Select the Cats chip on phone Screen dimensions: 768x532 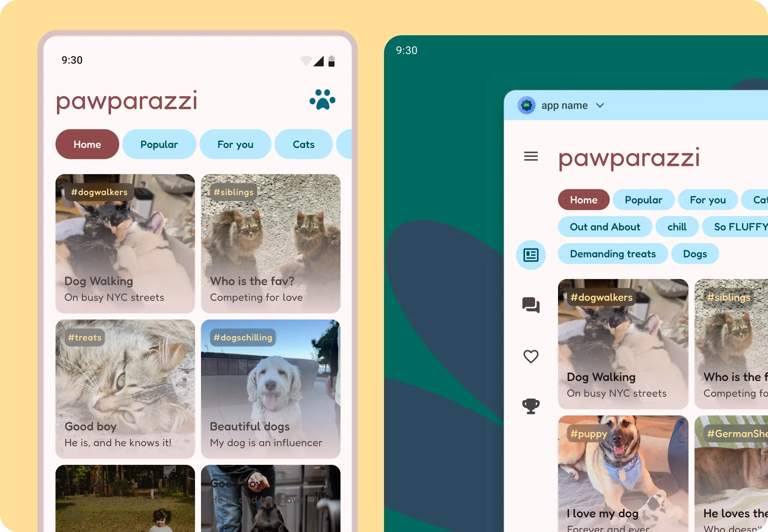pyautogui.click(x=304, y=144)
